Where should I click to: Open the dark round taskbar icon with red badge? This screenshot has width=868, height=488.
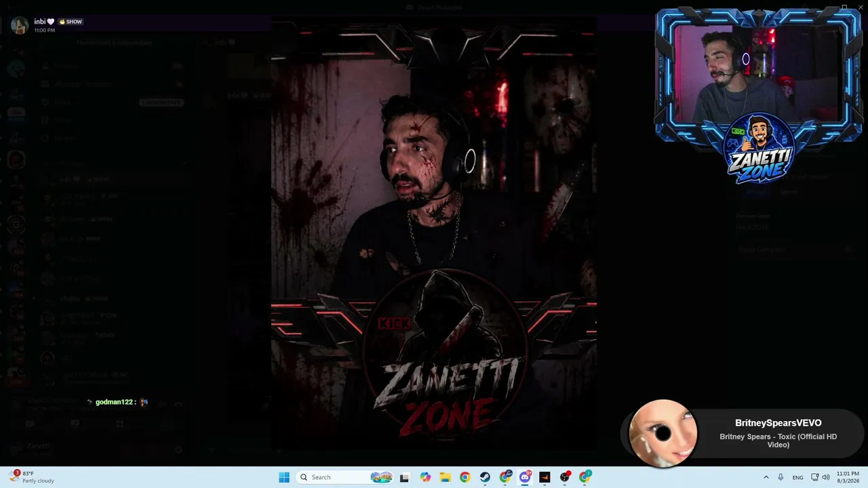coord(565,477)
